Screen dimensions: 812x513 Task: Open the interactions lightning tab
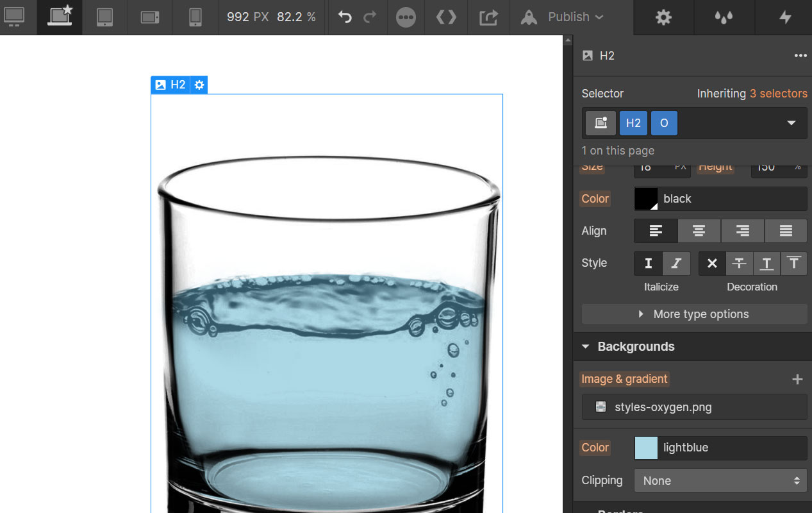point(784,17)
